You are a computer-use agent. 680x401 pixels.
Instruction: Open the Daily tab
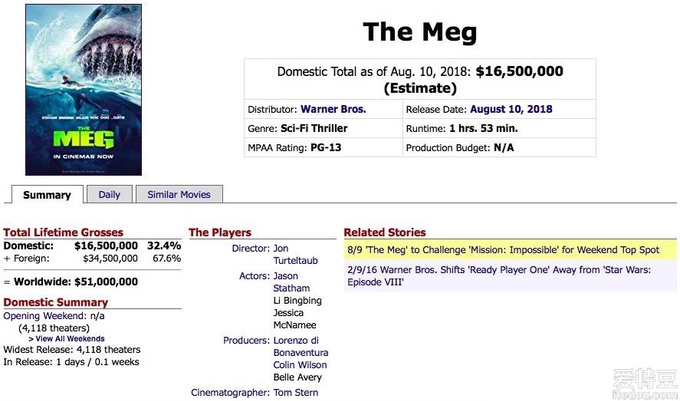109,194
